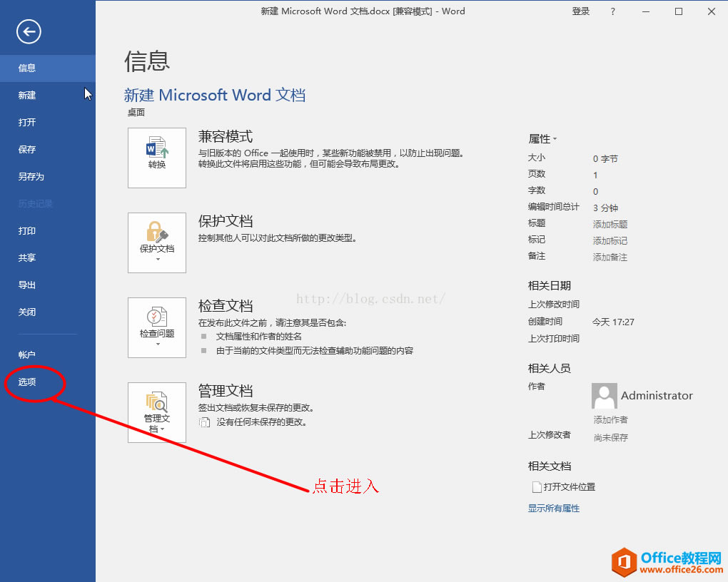
Task: Click the back arrow to return to document
Action: [29, 32]
